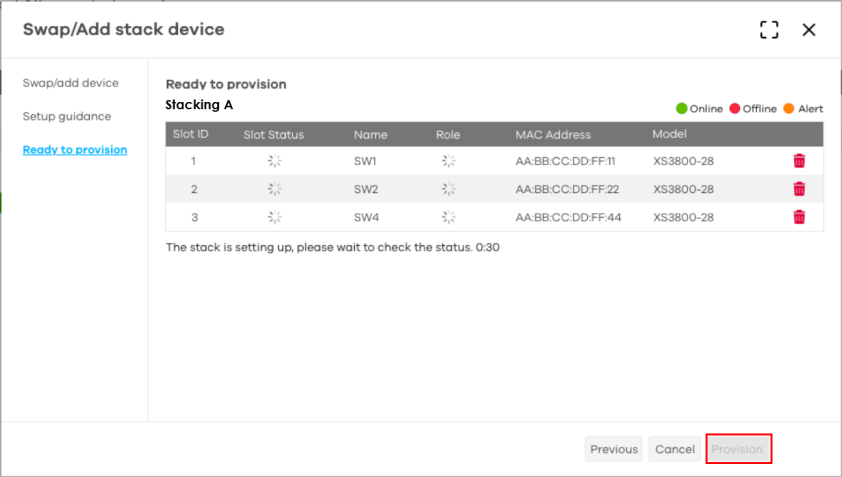This screenshot has width=842, height=477.
Task: Select the XS3800-28 model cell for SW1
Action: click(683, 161)
